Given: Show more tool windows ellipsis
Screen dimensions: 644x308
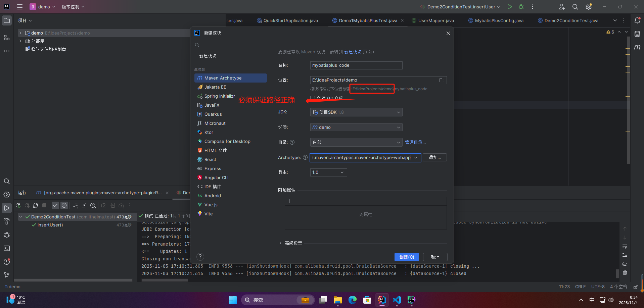Looking at the screenshot, I should click(7, 51).
